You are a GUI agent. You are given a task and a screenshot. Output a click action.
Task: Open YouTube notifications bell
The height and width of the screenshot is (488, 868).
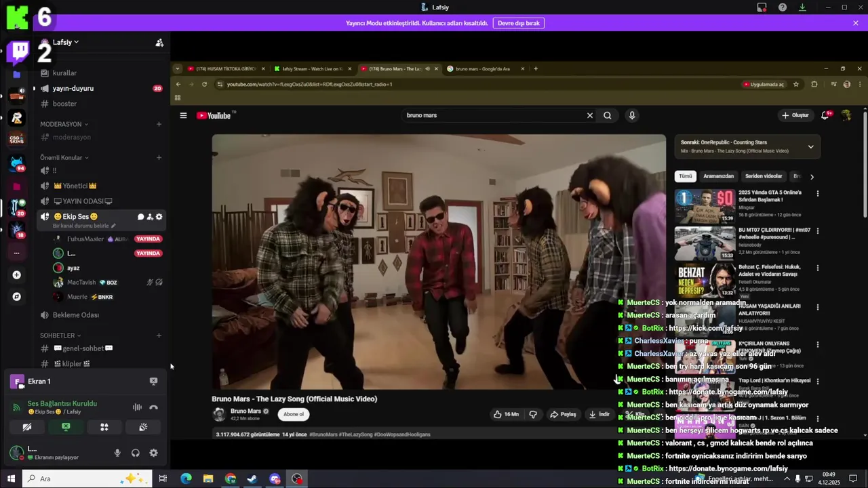click(826, 115)
